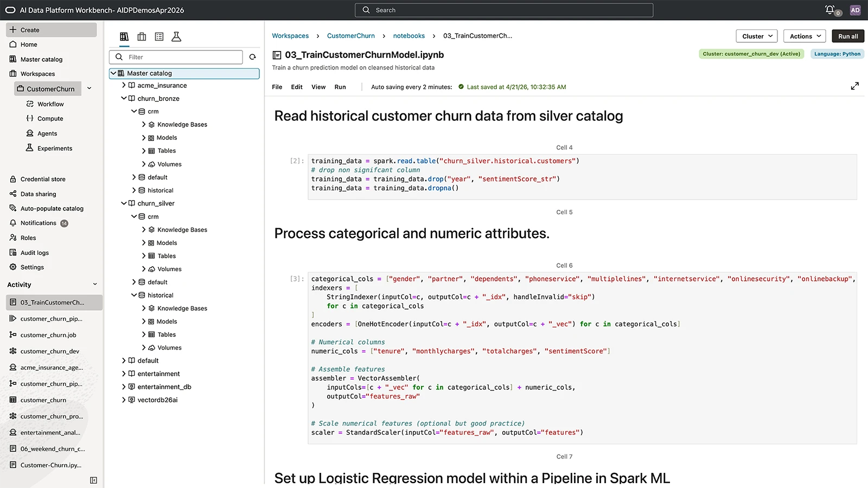The width and height of the screenshot is (868, 488).
Task: Open Roles page
Action: pyautogui.click(x=28, y=238)
